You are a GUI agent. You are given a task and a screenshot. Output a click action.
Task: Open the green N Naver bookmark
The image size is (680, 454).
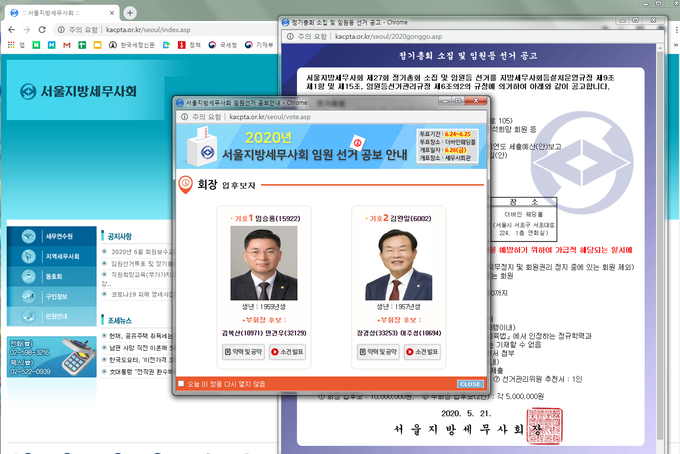[36, 45]
